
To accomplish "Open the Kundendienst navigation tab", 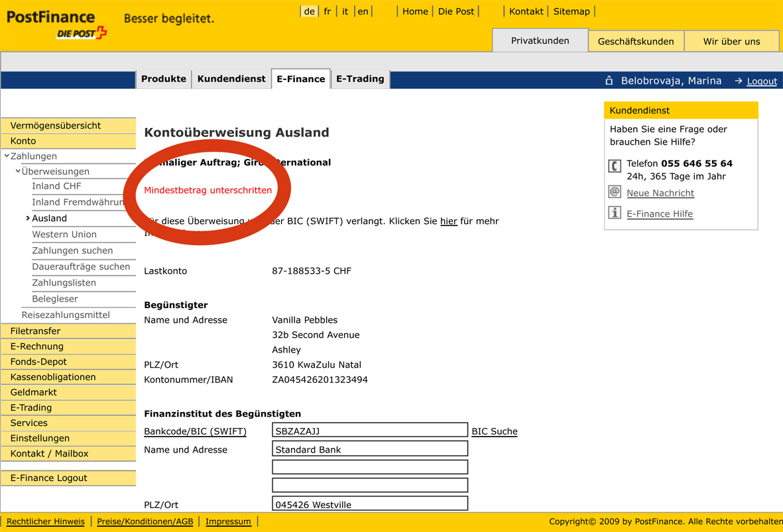I will [231, 79].
